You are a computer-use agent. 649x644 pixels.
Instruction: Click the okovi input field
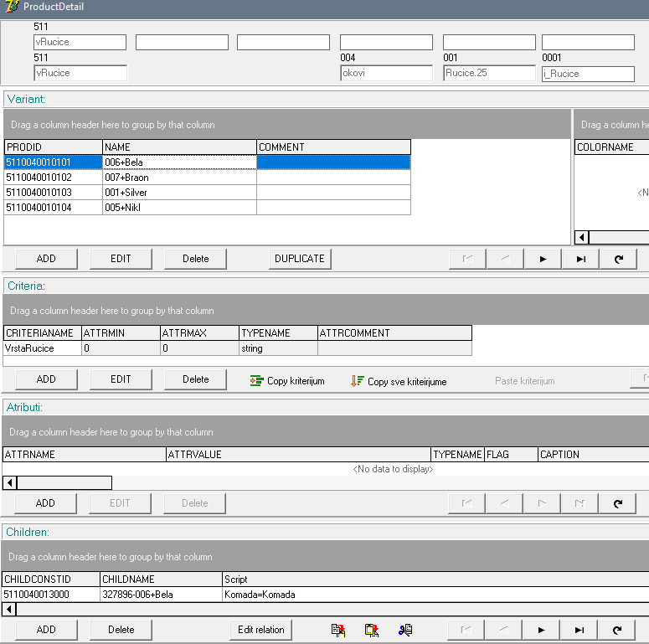(386, 73)
